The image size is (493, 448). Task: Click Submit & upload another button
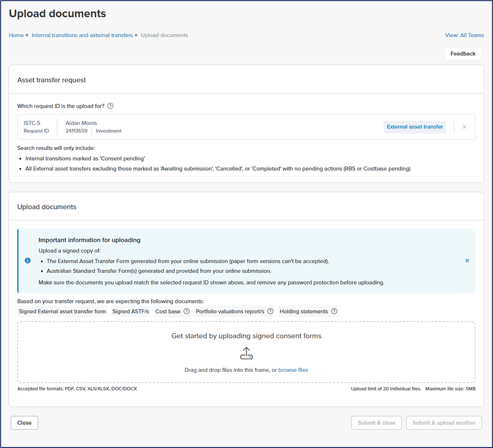pyautogui.click(x=444, y=423)
